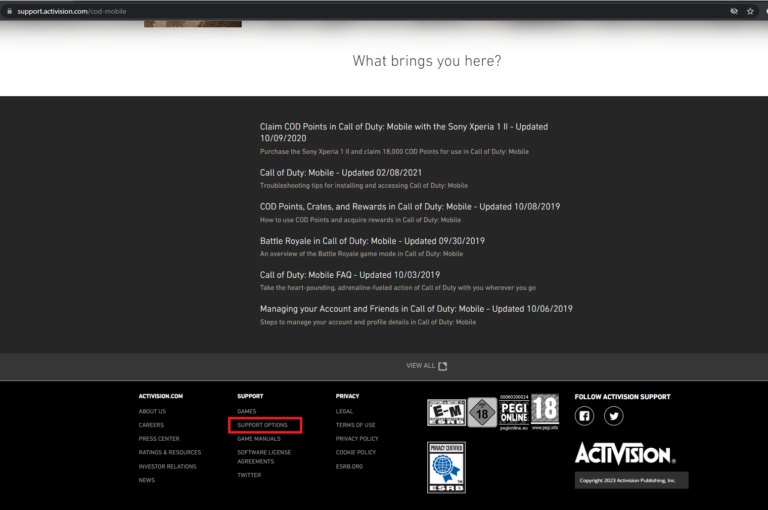The height and width of the screenshot is (510, 768).
Task: Open Investor Relations footer link
Action: click(x=167, y=467)
